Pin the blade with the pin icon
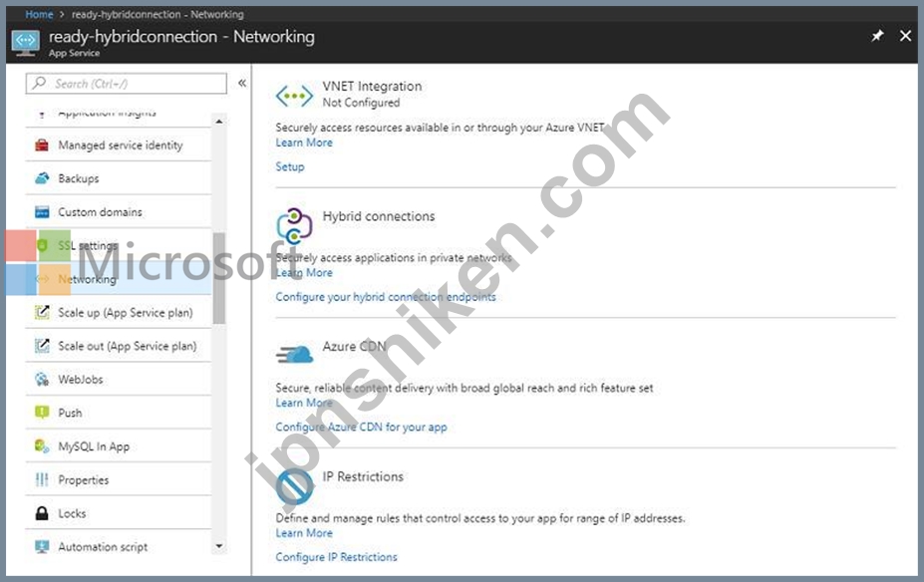This screenshot has height=582, width=924. [877, 36]
